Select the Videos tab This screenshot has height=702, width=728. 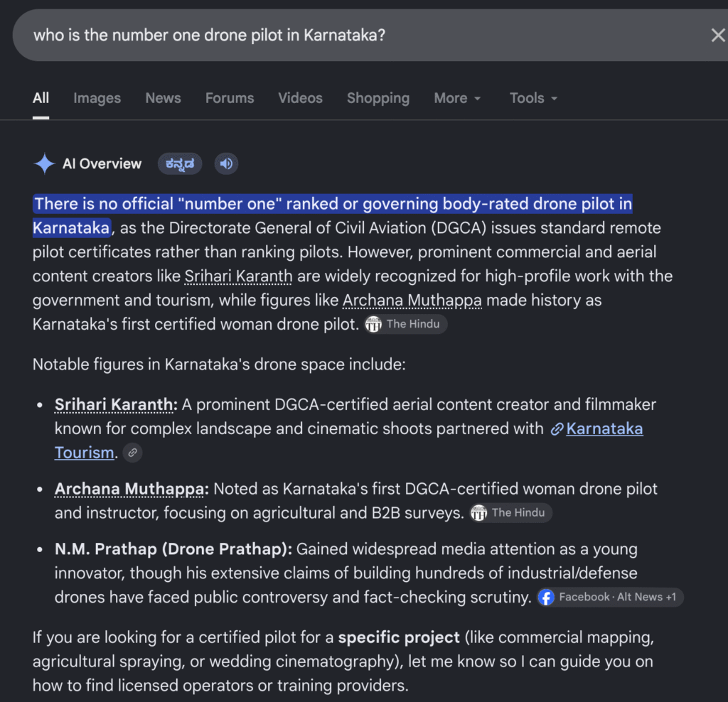(301, 98)
